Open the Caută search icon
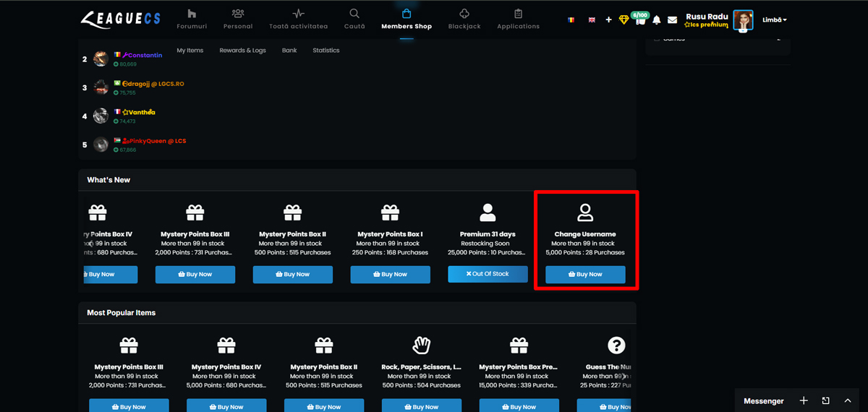This screenshot has height=412, width=868. pos(354,14)
